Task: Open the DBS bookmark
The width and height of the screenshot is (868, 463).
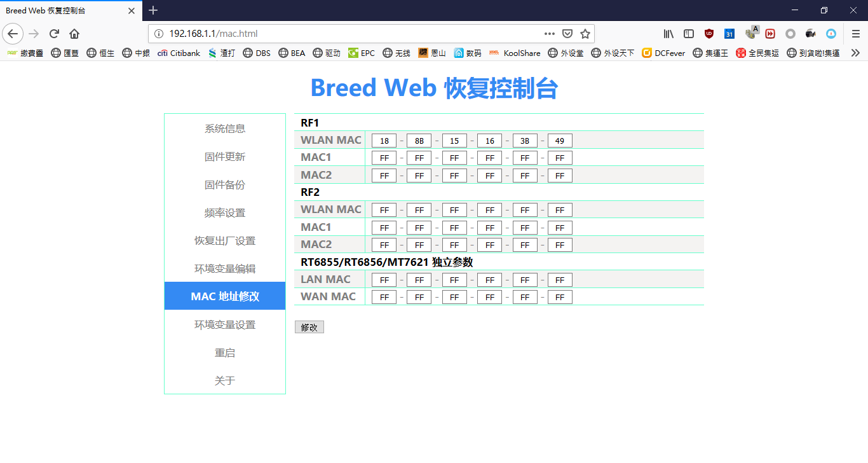Action: (x=257, y=53)
